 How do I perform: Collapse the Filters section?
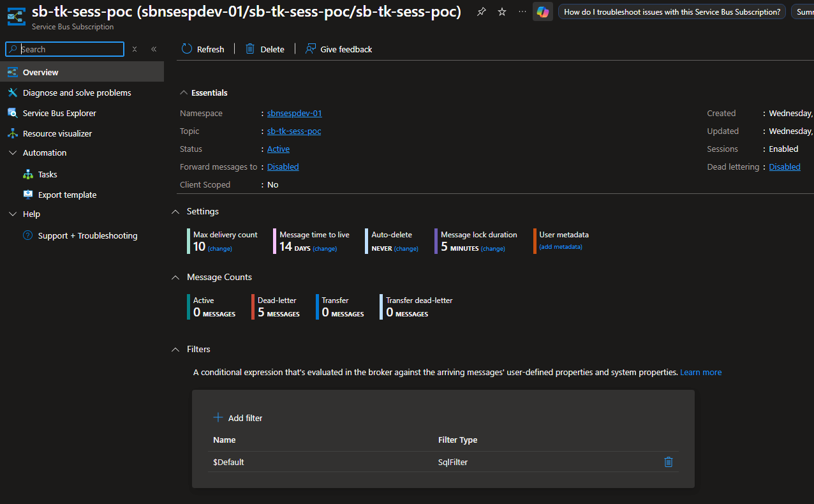[x=175, y=349]
